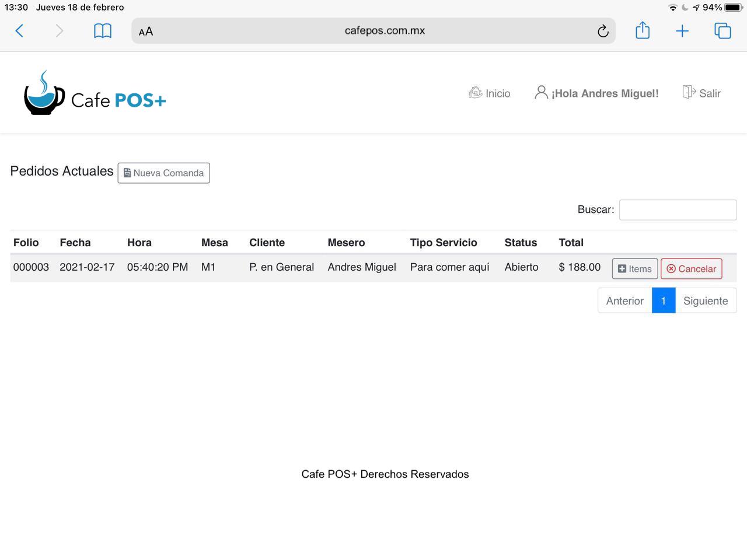Tap Safari's back arrow
Image resolution: width=747 pixels, height=560 pixels.
(19, 31)
